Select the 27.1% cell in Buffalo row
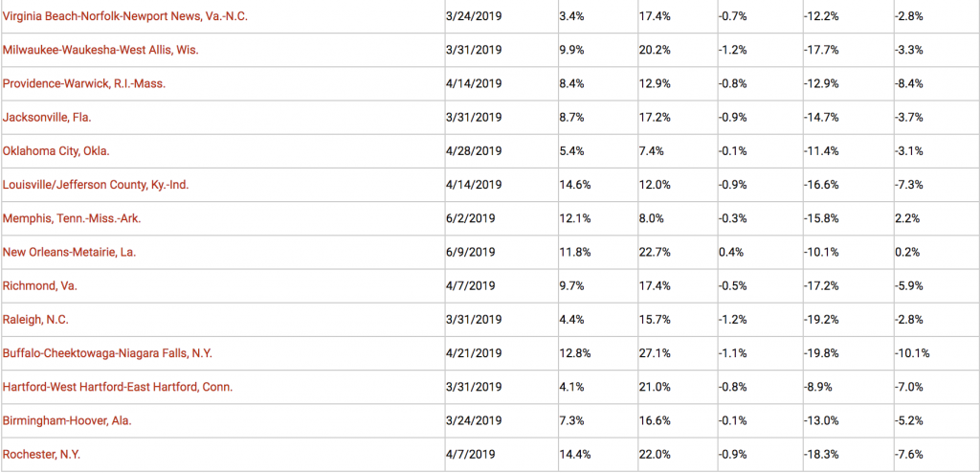The height and width of the screenshot is (473, 980). click(x=657, y=353)
